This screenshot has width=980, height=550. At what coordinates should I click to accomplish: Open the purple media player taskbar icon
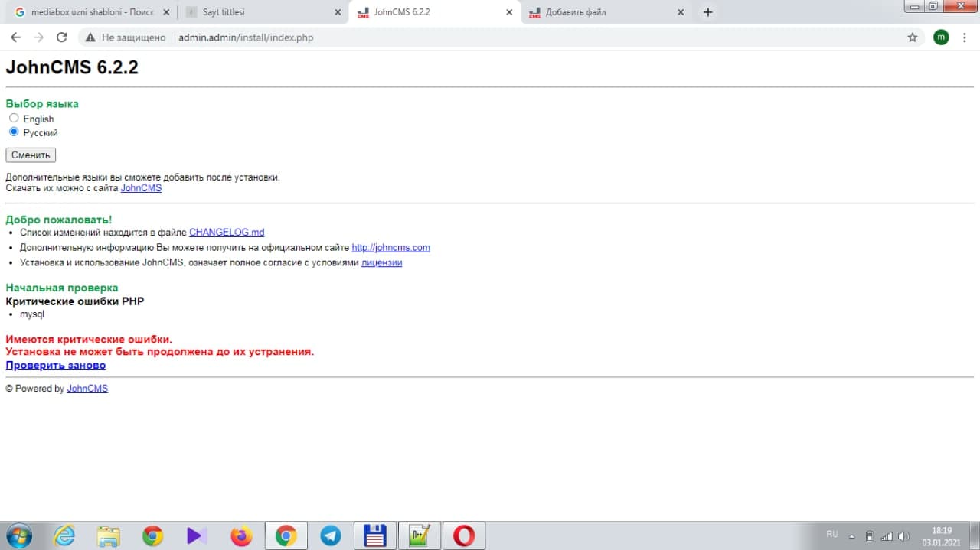pos(197,535)
